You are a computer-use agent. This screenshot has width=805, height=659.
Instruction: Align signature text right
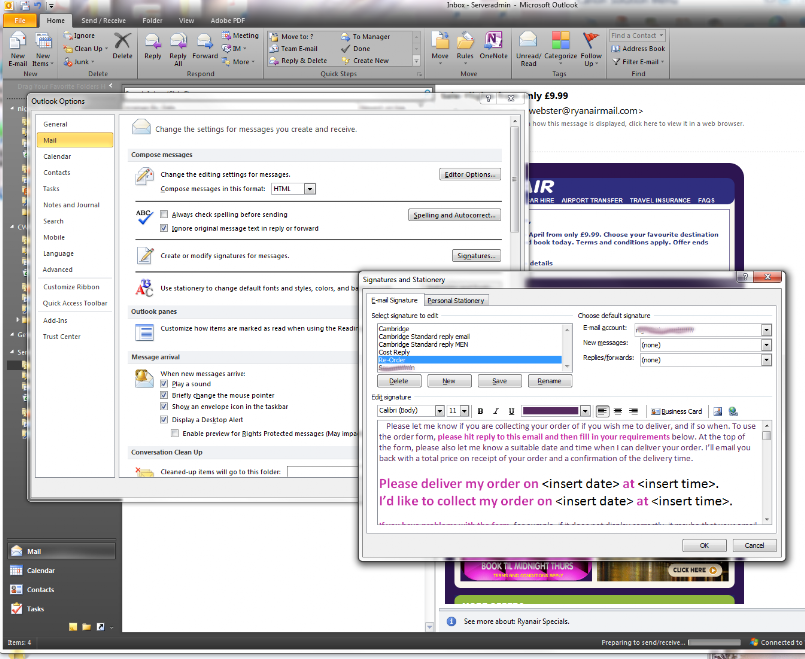point(634,411)
